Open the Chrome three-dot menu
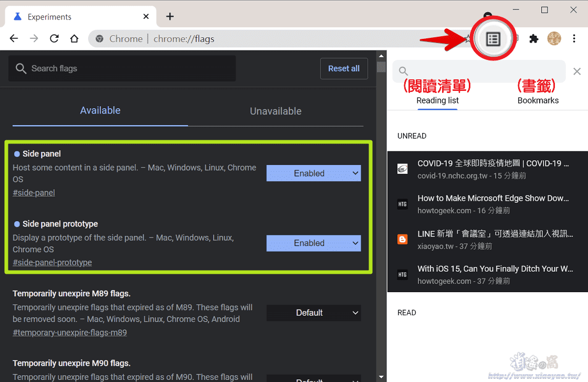Viewport: 588px width, 382px height. click(x=574, y=38)
